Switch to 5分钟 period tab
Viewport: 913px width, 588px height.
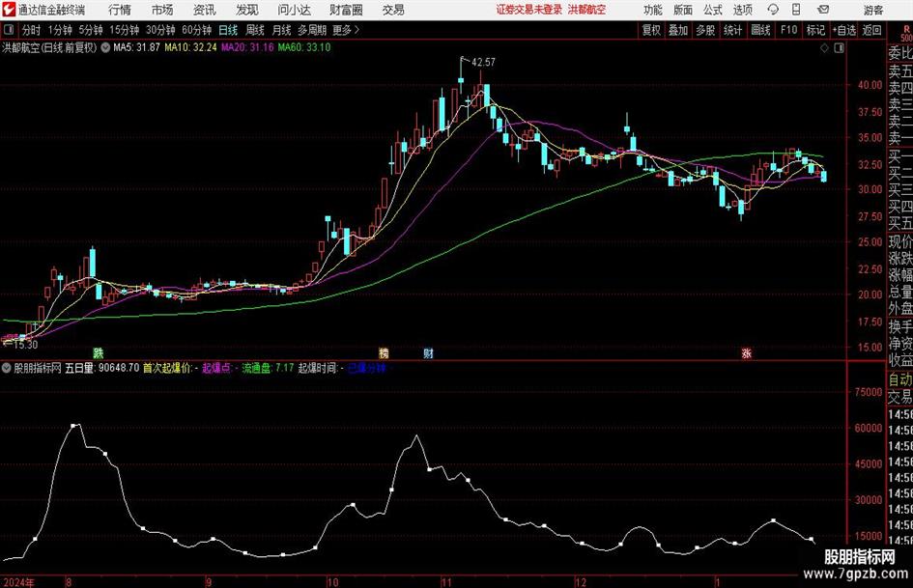pos(90,30)
